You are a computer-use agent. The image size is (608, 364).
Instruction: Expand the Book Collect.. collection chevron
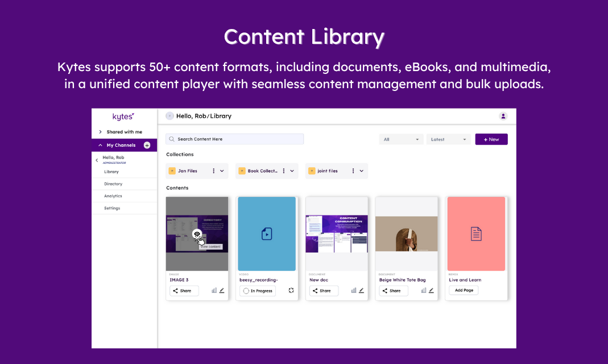click(x=292, y=171)
